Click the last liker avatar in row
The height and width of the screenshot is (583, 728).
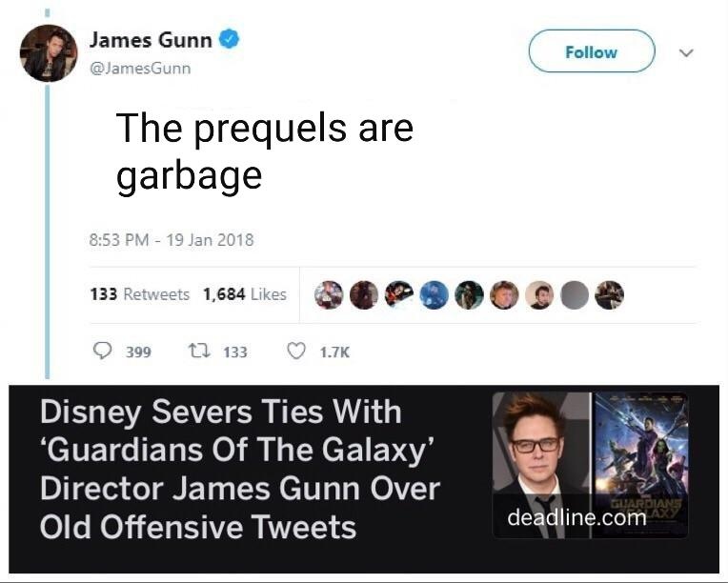coord(610,294)
